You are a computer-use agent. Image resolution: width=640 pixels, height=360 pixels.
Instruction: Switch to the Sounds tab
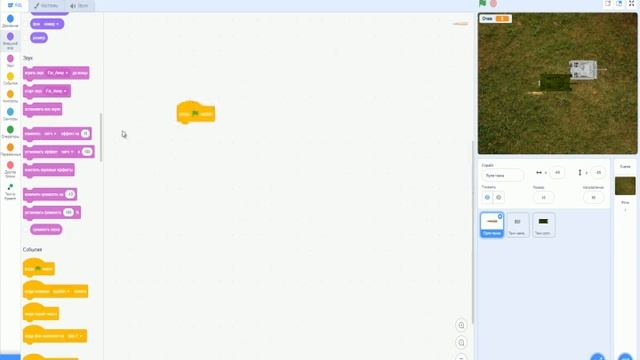point(79,6)
